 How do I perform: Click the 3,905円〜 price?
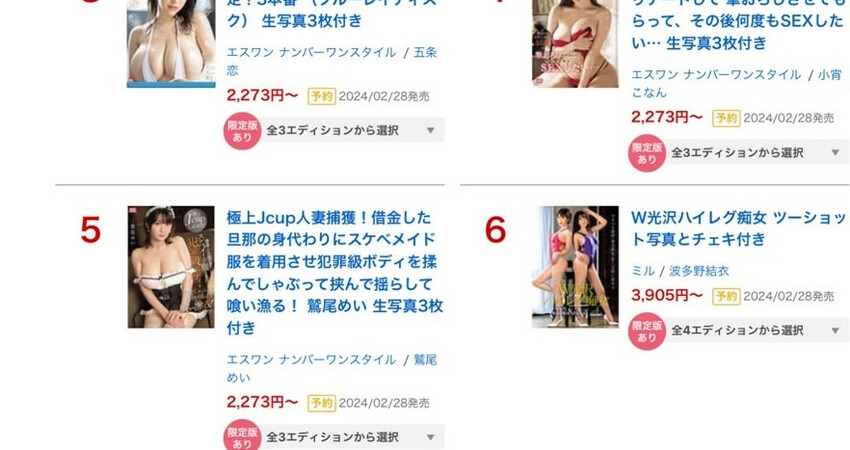[667, 295]
